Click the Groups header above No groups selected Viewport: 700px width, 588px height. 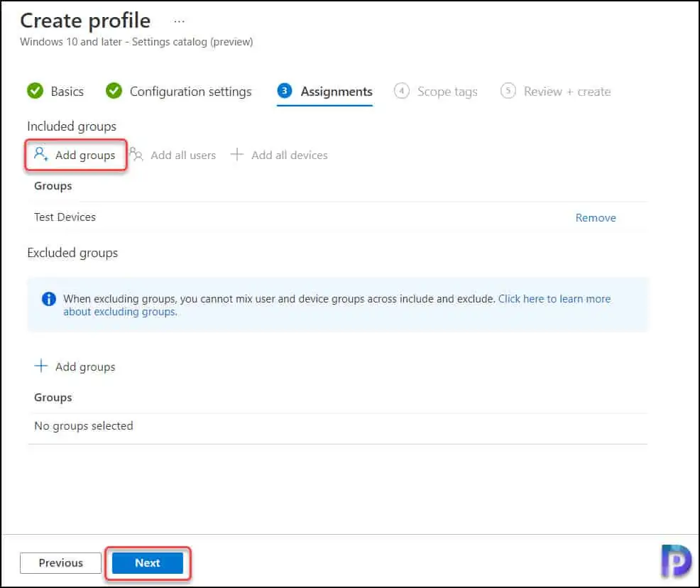[x=53, y=398]
